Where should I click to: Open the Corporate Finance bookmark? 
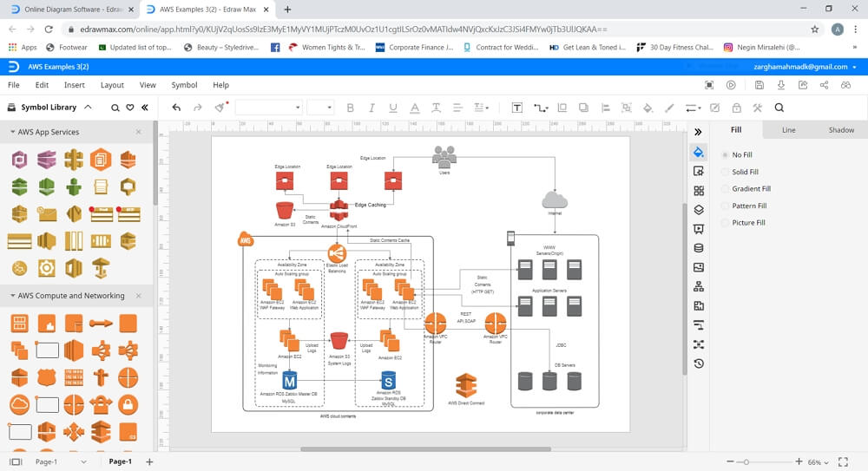(x=415, y=48)
